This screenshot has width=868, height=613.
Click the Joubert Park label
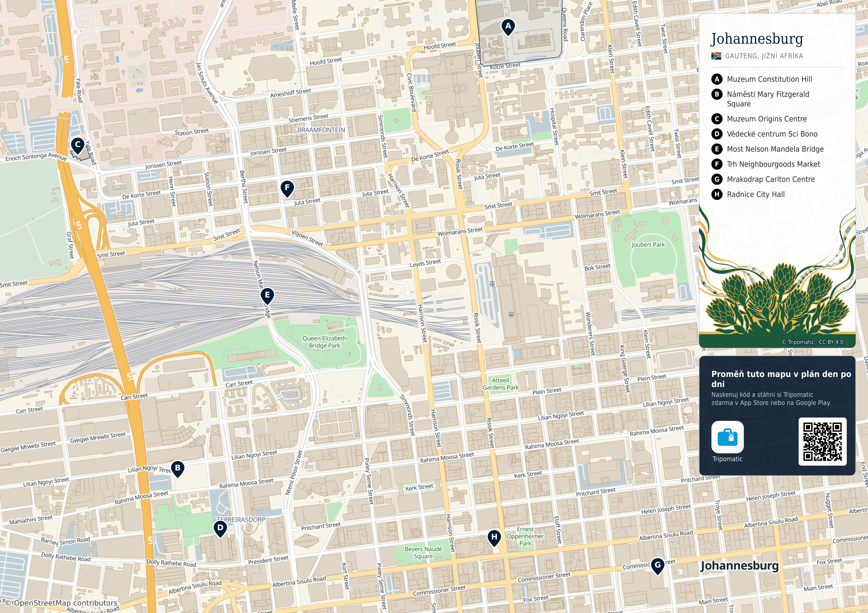[648, 245]
